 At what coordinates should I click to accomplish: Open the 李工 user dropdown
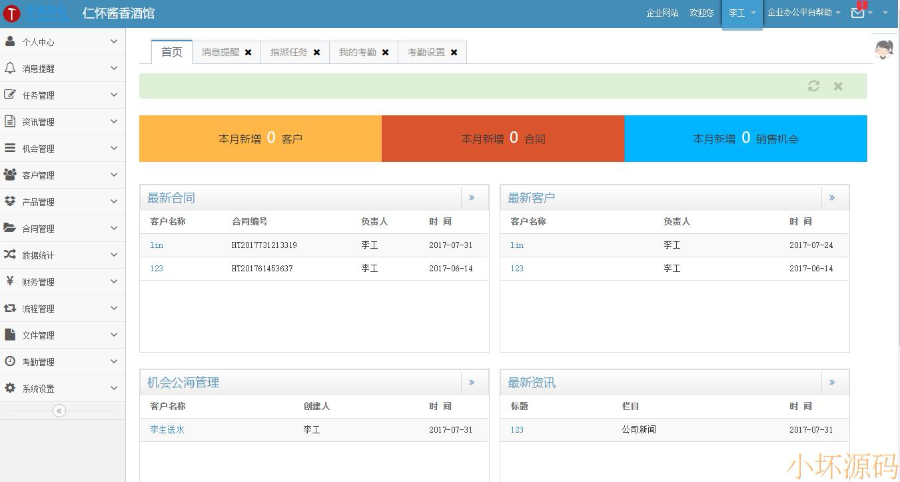point(742,13)
